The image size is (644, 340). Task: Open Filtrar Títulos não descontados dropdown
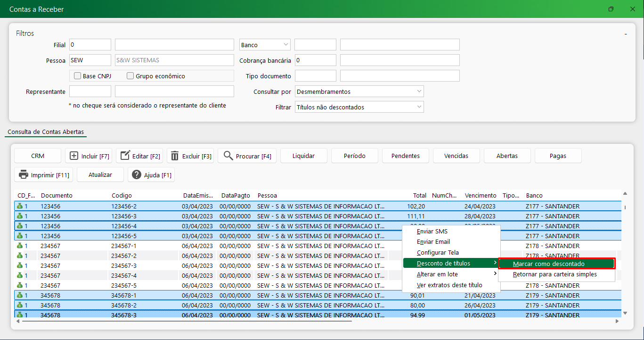pyautogui.click(x=419, y=107)
